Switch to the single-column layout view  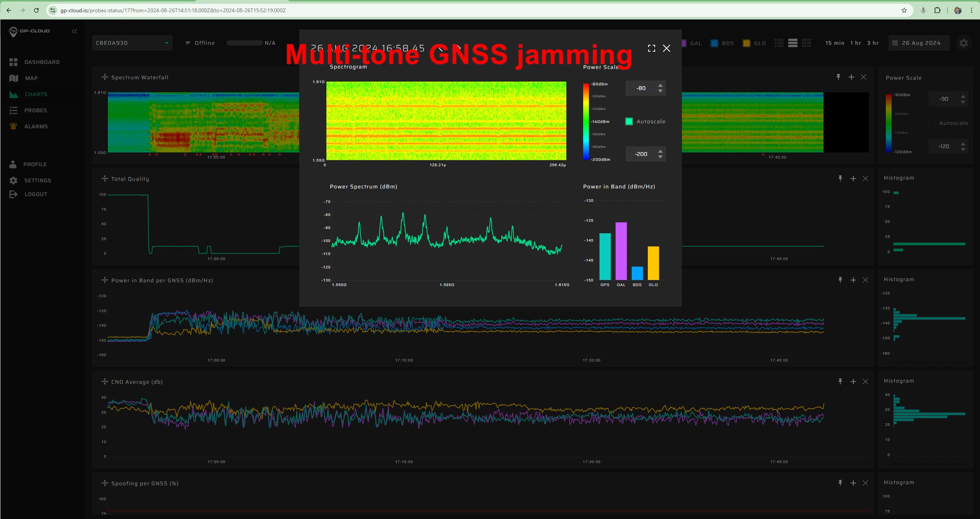(792, 43)
